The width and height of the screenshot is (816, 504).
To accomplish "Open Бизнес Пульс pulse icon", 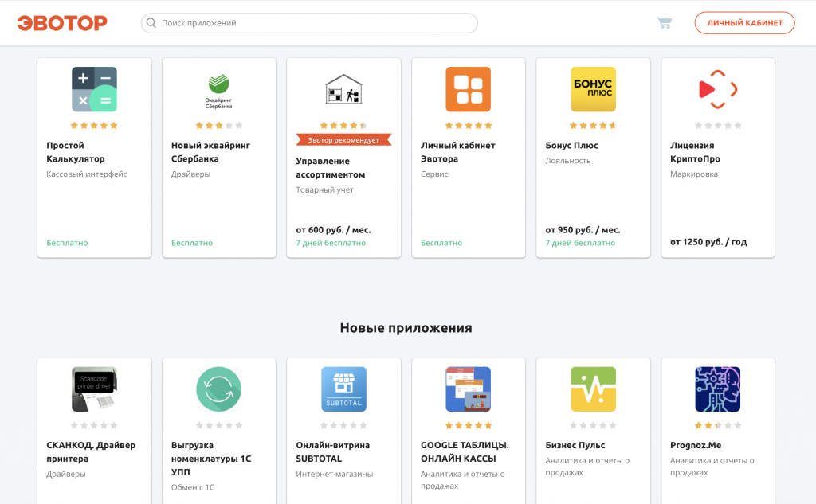I will click(x=593, y=389).
